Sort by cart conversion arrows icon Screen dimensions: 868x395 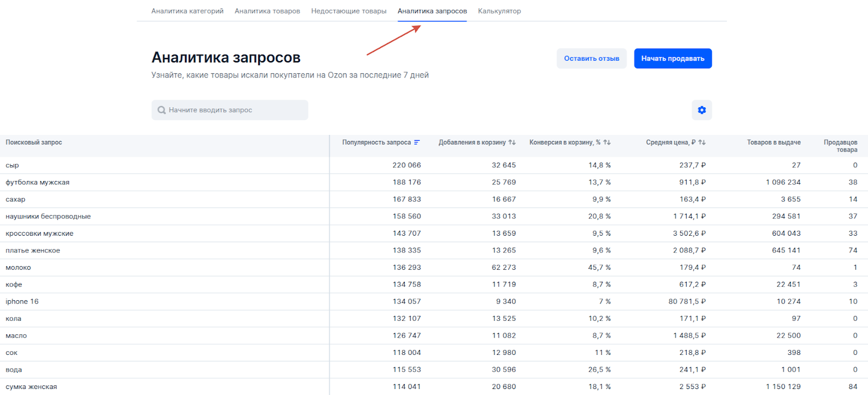tap(607, 143)
